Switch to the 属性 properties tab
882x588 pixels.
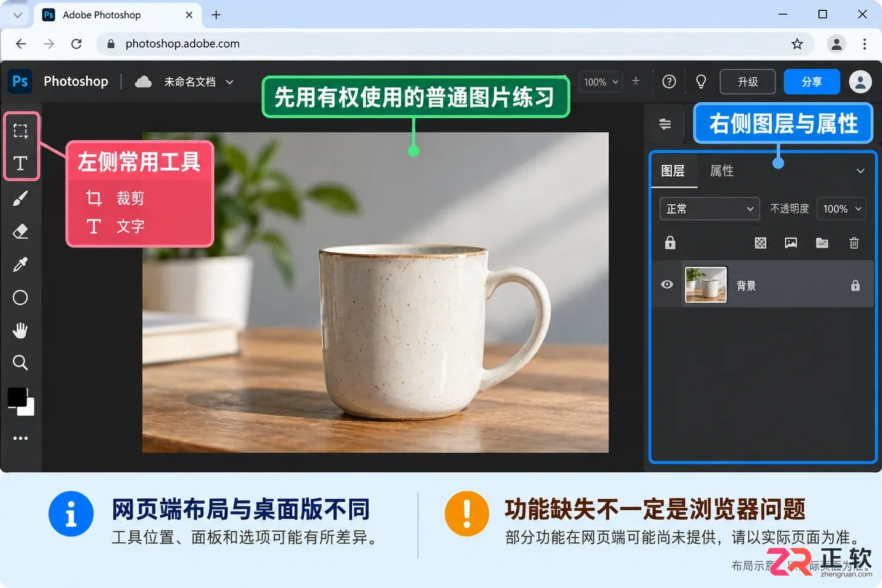click(x=722, y=171)
